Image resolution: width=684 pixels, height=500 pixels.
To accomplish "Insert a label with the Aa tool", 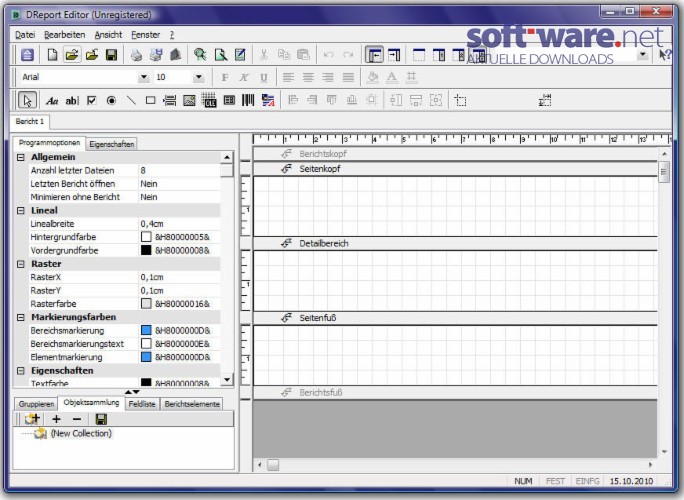I will click(x=52, y=101).
